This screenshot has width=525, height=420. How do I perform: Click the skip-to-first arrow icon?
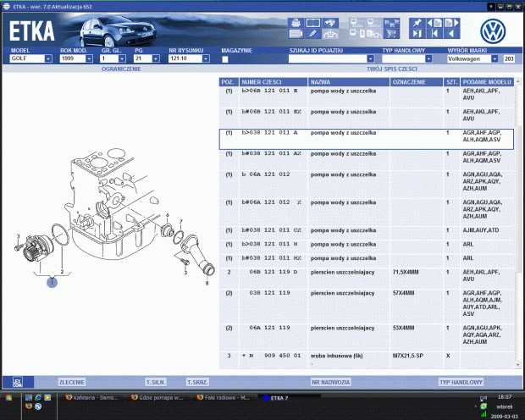tap(434, 34)
